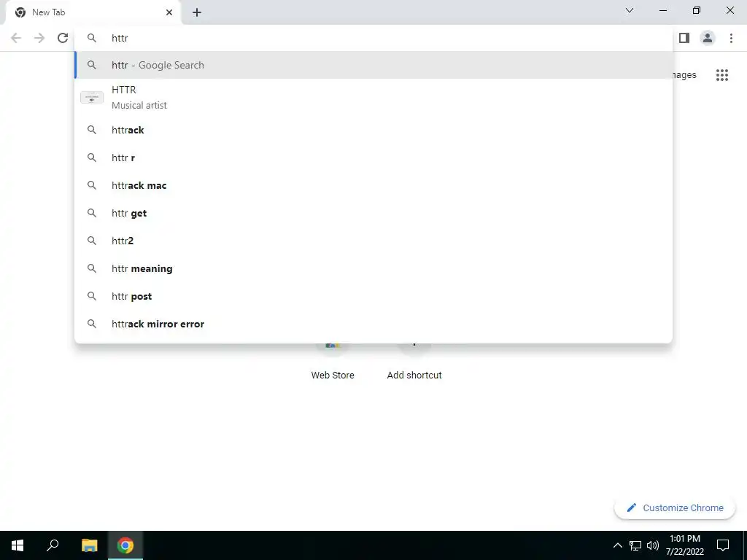Select the 'httr2' suggestion

tap(373, 241)
